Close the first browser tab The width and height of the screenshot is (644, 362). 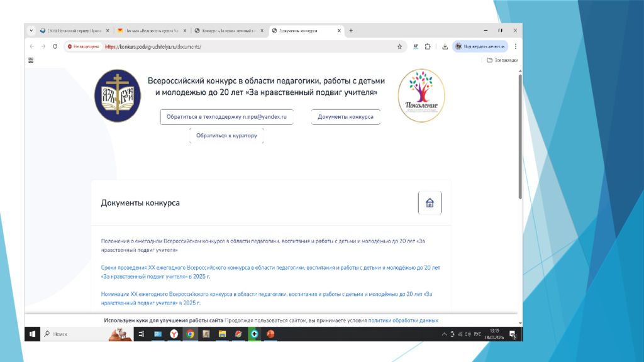tap(108, 31)
